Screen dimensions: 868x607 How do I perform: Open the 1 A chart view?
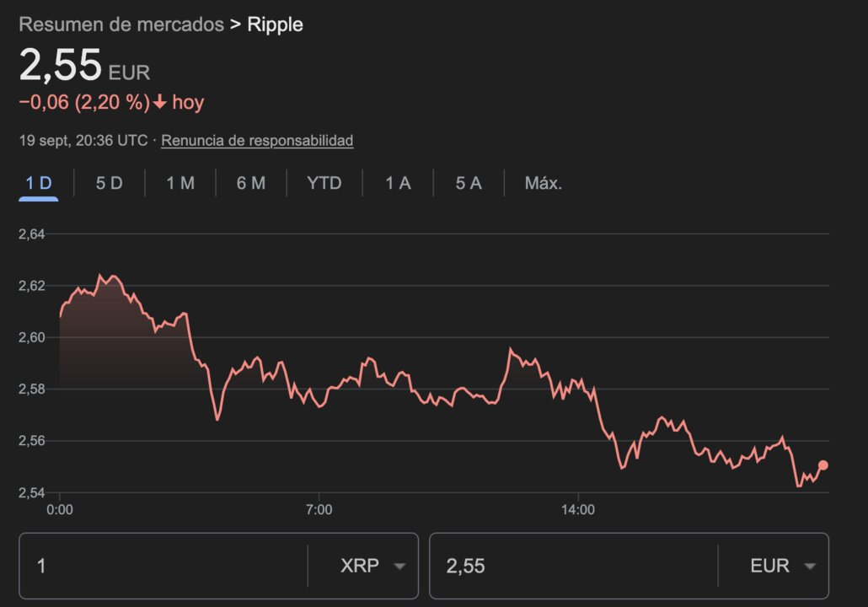(x=395, y=183)
